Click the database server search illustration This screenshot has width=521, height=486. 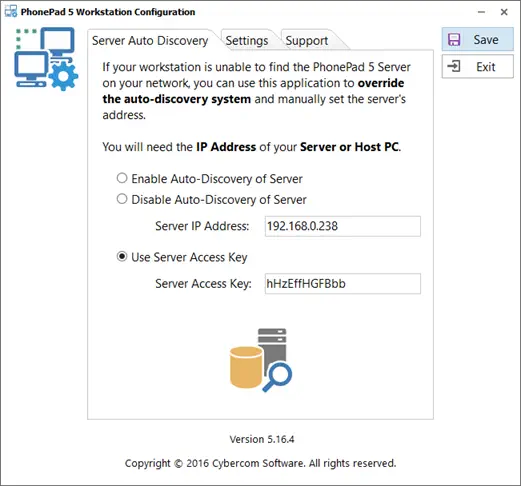(x=261, y=360)
